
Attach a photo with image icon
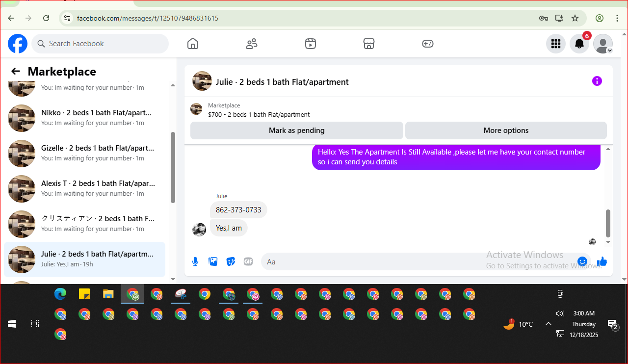pyautogui.click(x=213, y=261)
